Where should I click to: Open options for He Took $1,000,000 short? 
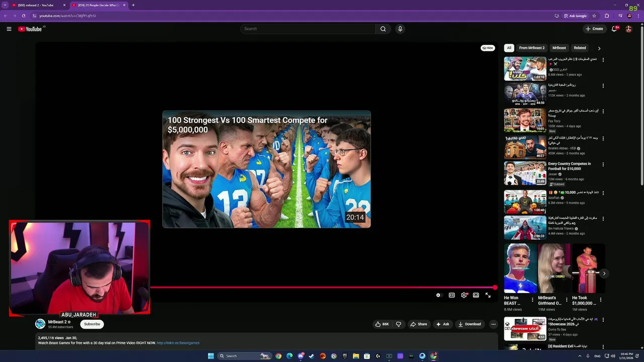(600, 300)
